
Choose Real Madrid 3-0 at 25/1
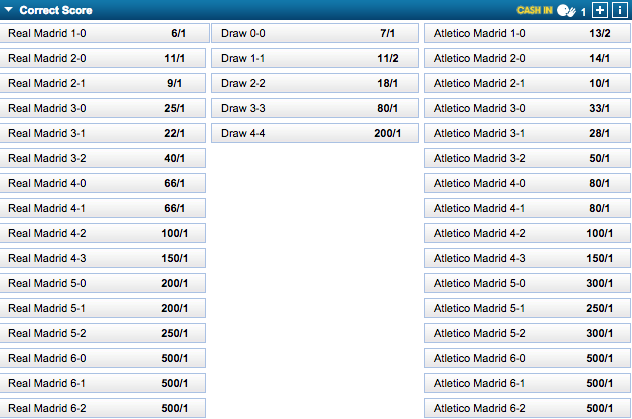click(x=102, y=108)
